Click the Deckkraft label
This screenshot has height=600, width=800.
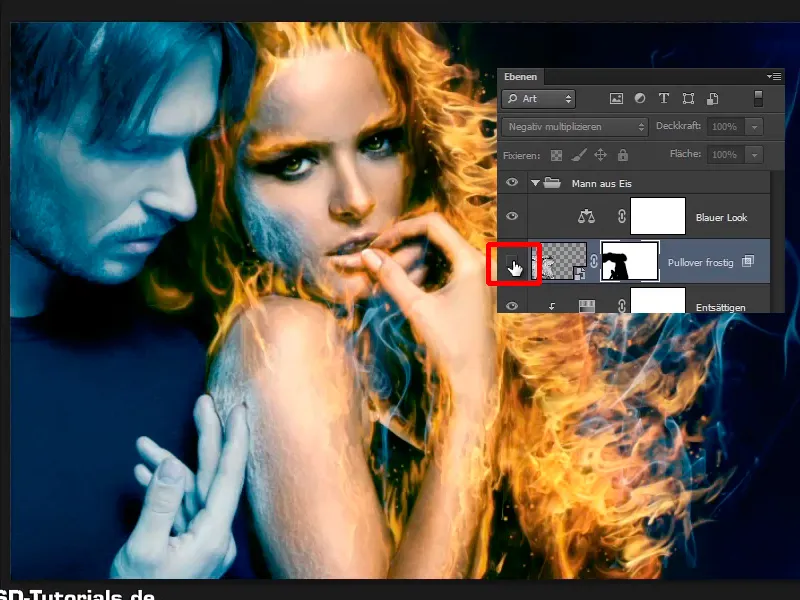[678, 126]
